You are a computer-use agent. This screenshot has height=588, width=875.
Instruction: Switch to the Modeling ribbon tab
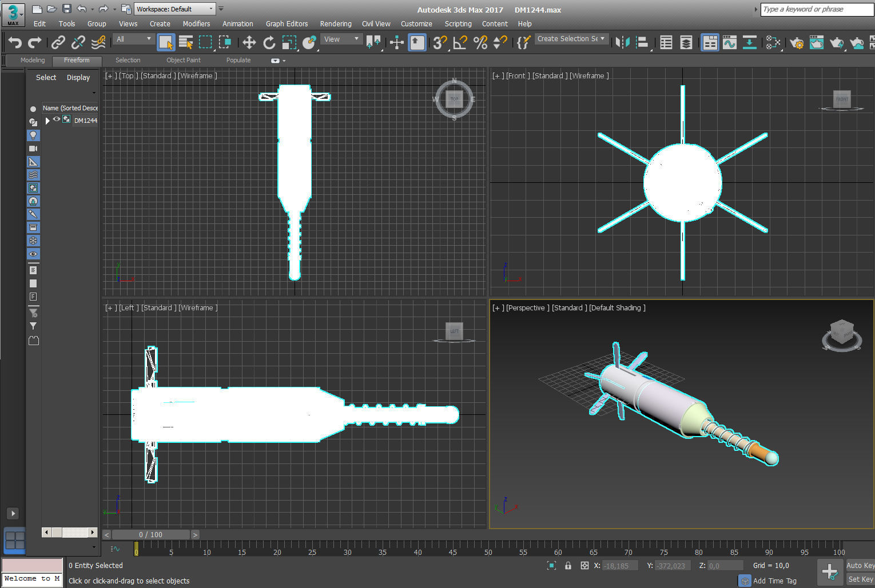tap(33, 60)
